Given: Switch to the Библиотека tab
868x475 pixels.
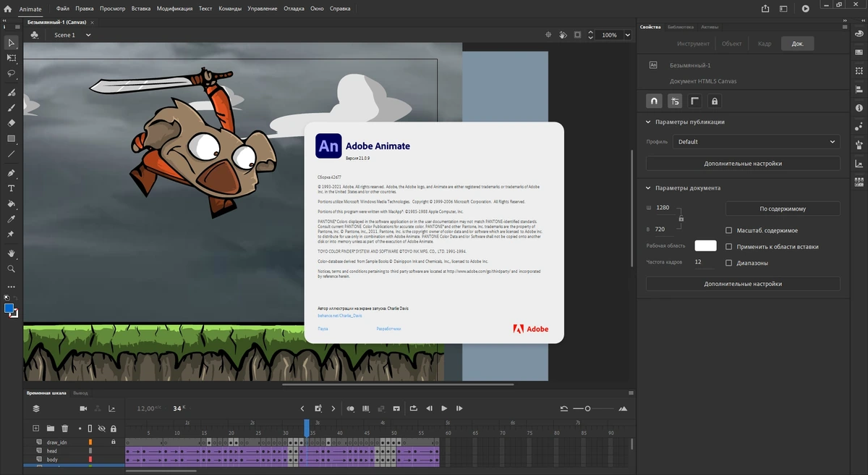Looking at the screenshot, I should (x=681, y=27).
